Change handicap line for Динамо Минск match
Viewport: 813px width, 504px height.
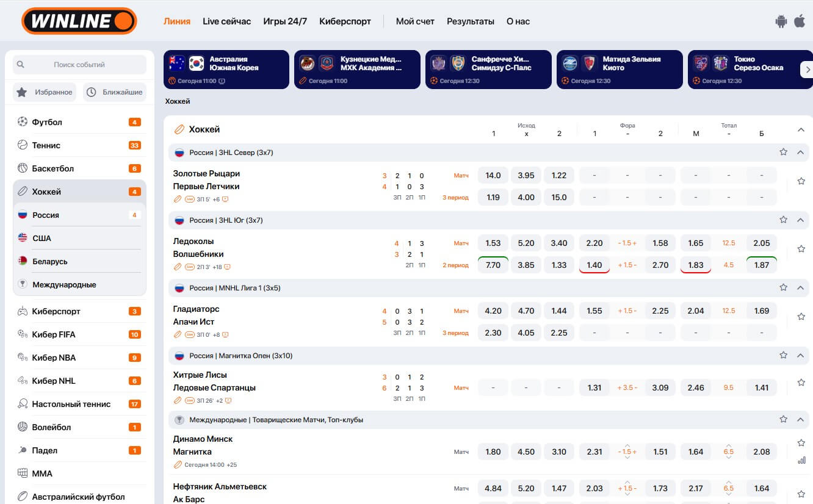pos(627,452)
